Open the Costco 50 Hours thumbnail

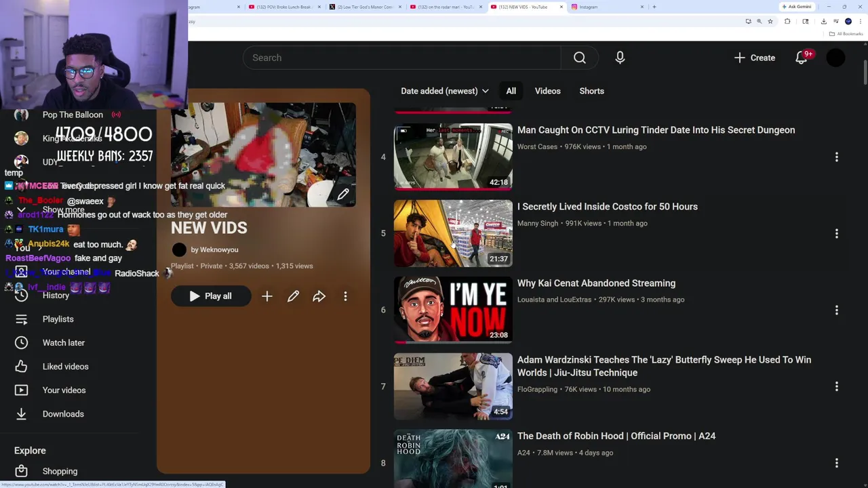453,233
